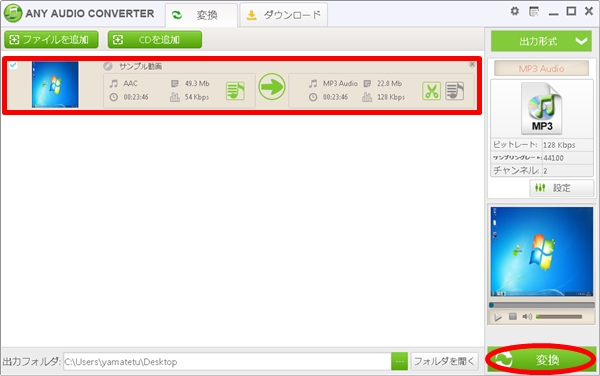Viewport: 600px width, 376px height.
Task: Click the フォルダを開く button
Action: pos(444,361)
